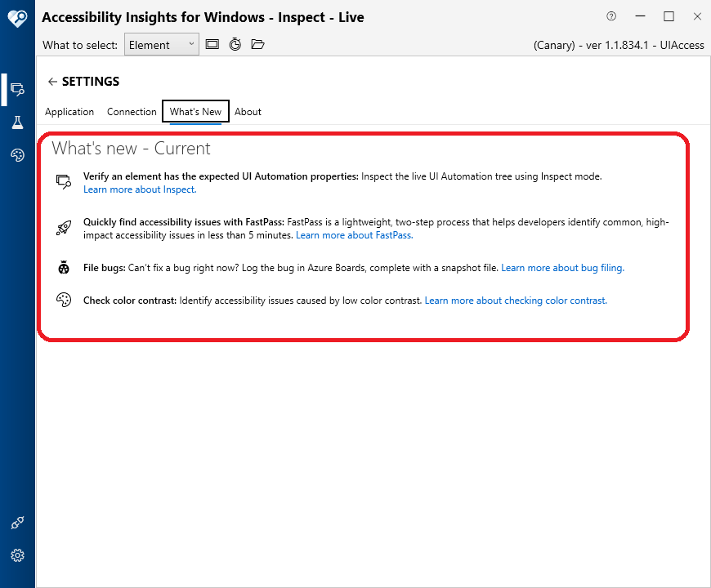Click the What's new - Current heading
This screenshot has width=711, height=588.
coord(131,149)
